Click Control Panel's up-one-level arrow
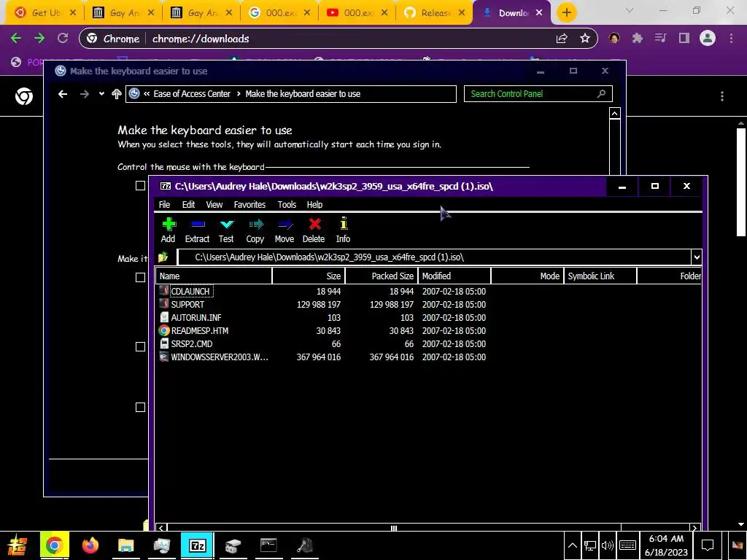This screenshot has width=747, height=560. point(116,94)
